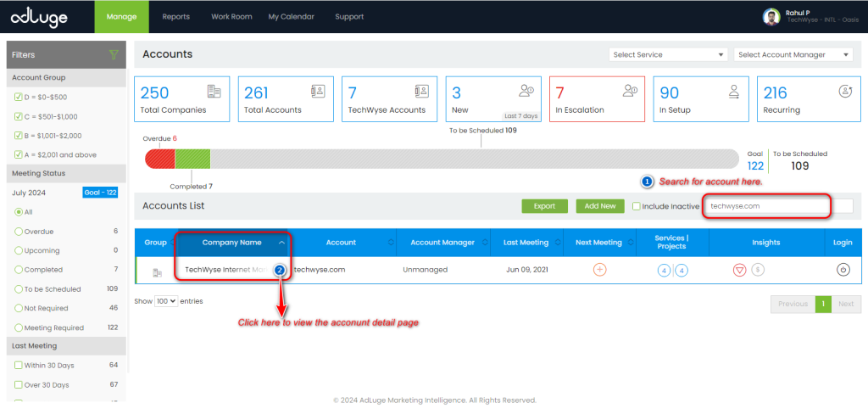Uncheck the D = $0-$500 account group

tap(18, 97)
